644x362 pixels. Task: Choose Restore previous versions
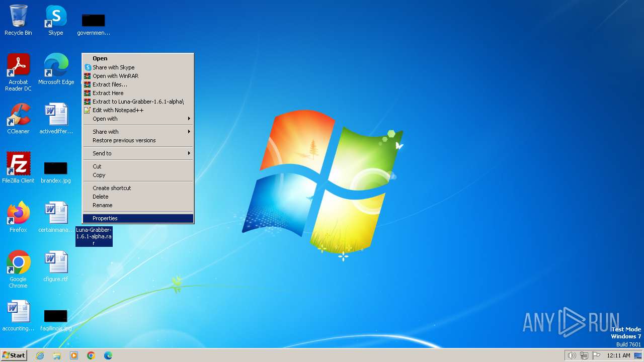[138, 140]
